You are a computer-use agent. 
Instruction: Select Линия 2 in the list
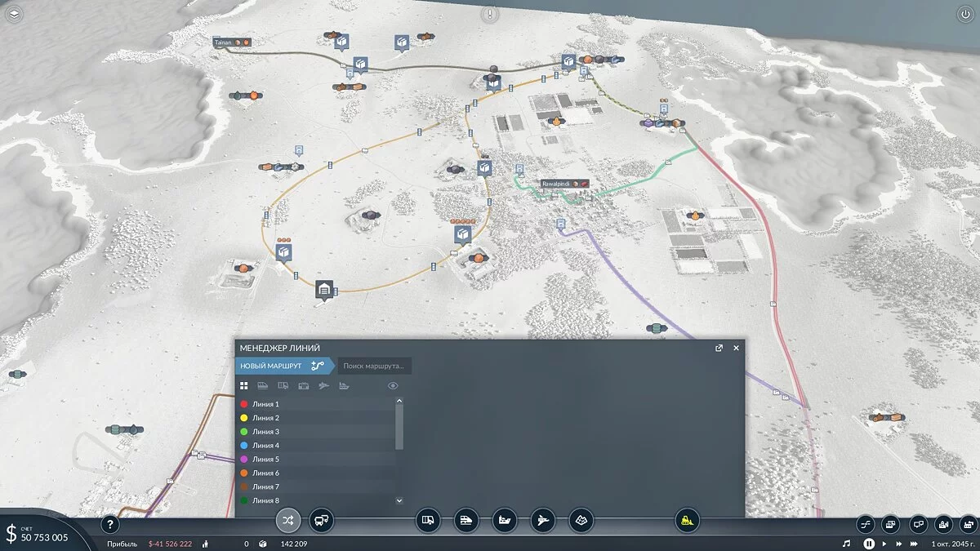coord(316,418)
